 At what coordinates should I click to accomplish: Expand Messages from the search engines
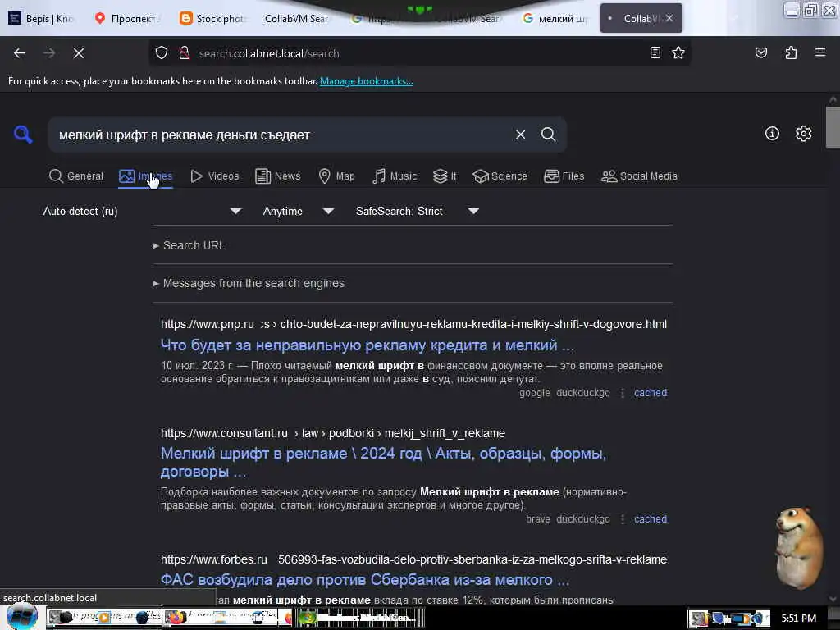(x=249, y=283)
